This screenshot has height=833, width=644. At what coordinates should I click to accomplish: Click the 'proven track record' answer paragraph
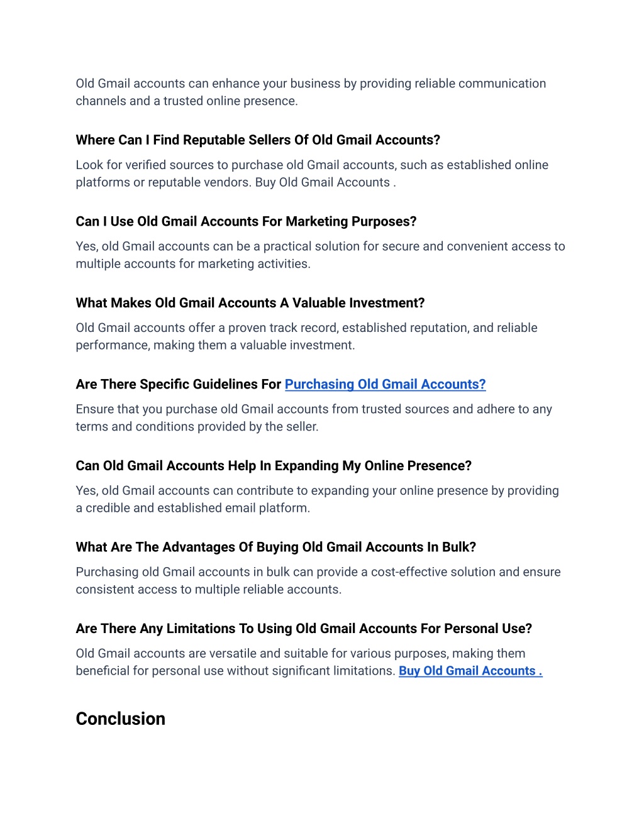point(307,336)
